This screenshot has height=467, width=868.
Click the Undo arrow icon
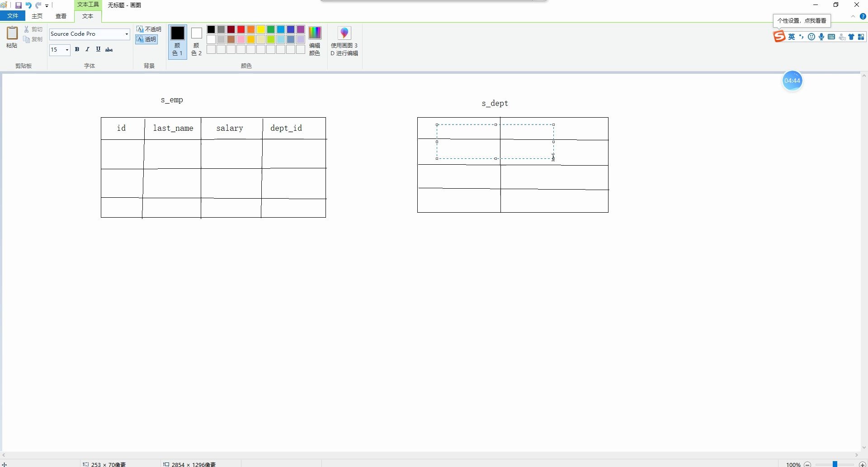pos(28,5)
